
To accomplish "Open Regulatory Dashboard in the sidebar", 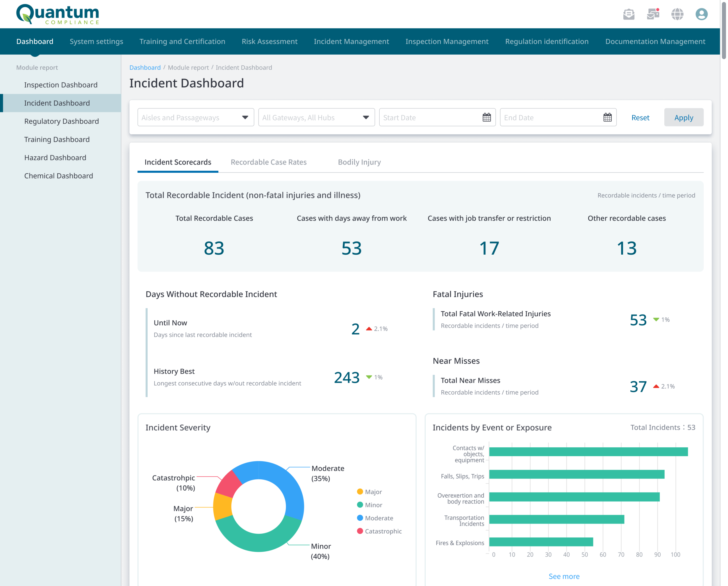I will (61, 121).
